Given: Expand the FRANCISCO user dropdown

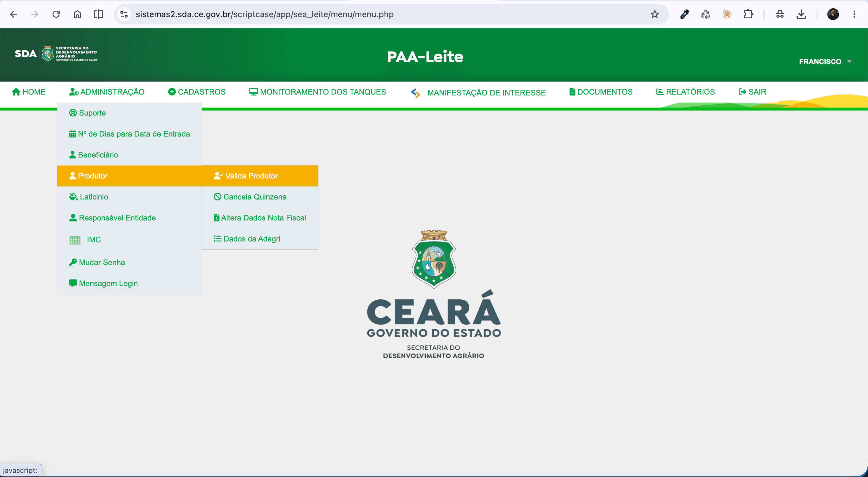Looking at the screenshot, I should tap(825, 61).
